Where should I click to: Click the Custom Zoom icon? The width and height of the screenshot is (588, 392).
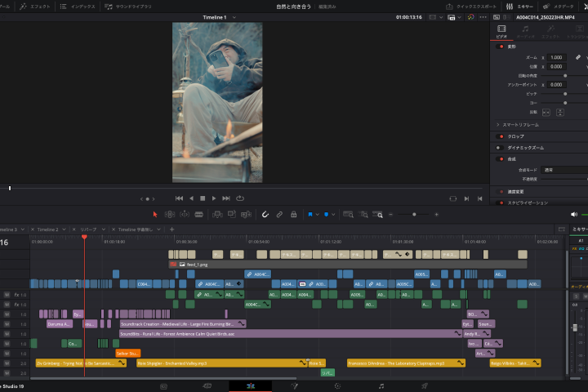point(377,215)
